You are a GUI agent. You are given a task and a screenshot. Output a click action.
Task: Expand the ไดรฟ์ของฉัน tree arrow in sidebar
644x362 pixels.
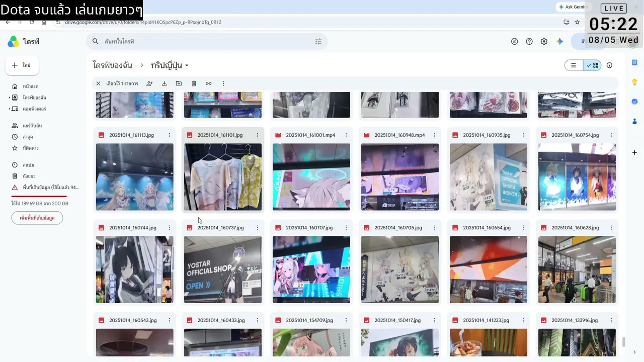[x=10, y=98]
